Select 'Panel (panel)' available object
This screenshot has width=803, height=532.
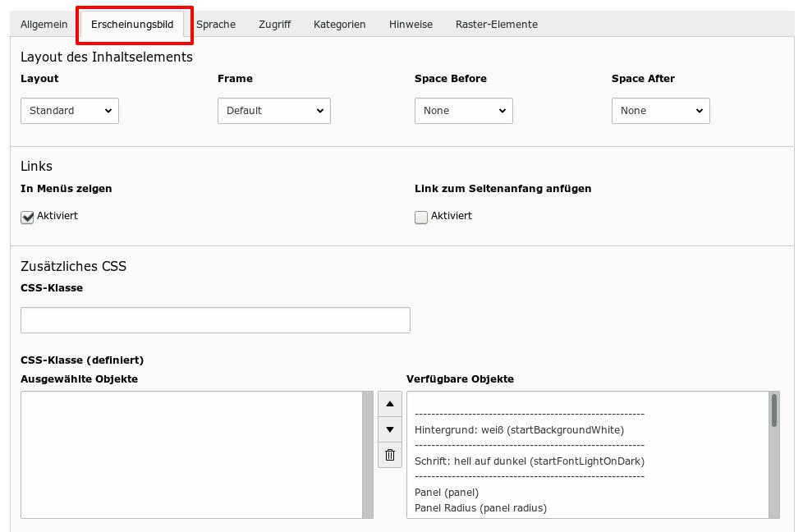[x=447, y=493]
